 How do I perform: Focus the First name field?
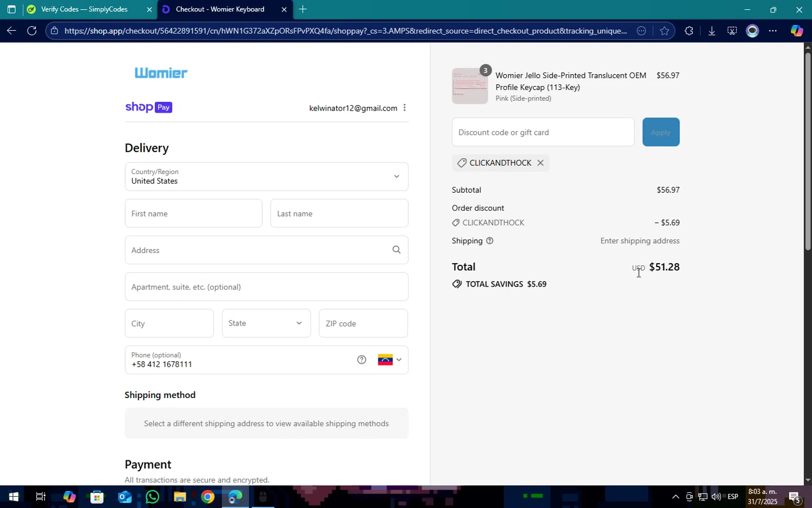click(x=193, y=213)
